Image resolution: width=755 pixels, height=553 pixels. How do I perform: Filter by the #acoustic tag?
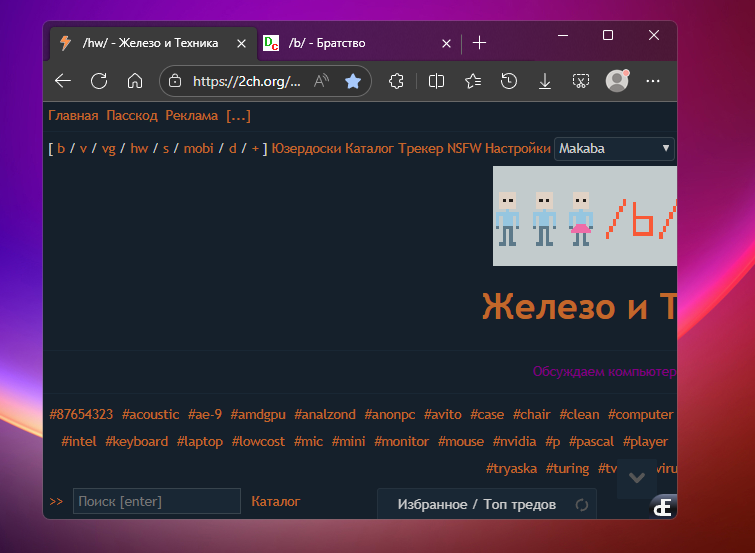(150, 414)
